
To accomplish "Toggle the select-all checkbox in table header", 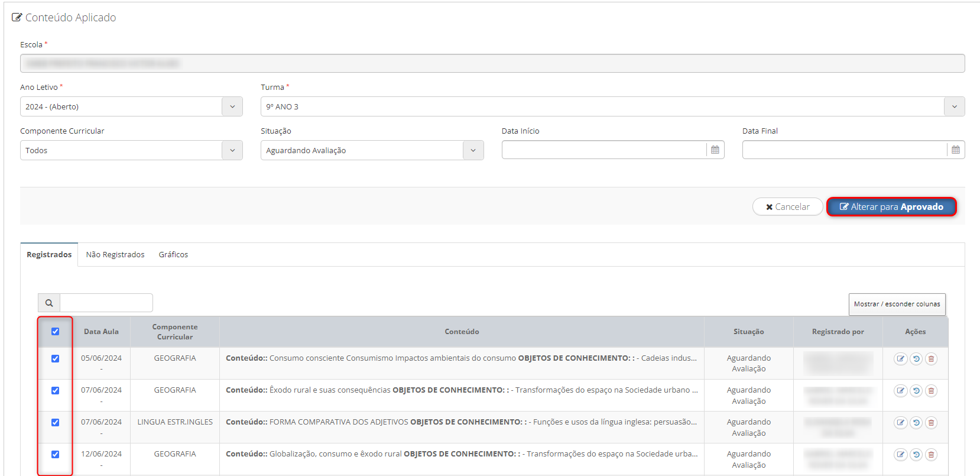I will tap(55, 332).
